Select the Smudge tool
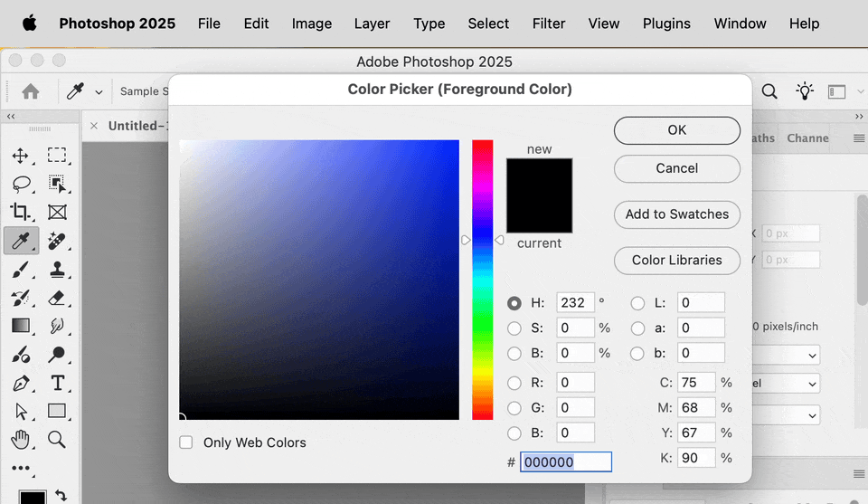 point(56,326)
